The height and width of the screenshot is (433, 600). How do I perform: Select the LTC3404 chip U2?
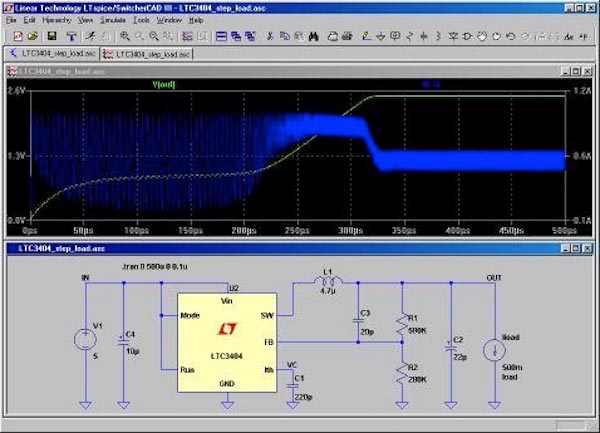(227, 342)
